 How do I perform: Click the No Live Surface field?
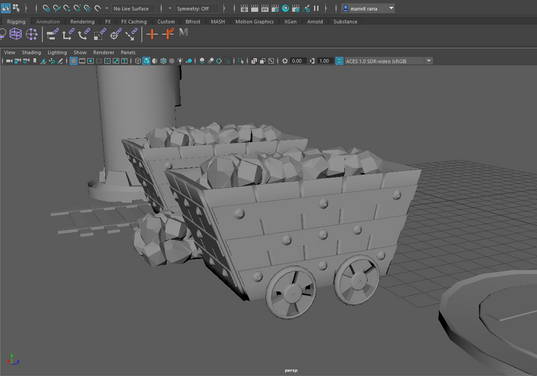[133, 9]
